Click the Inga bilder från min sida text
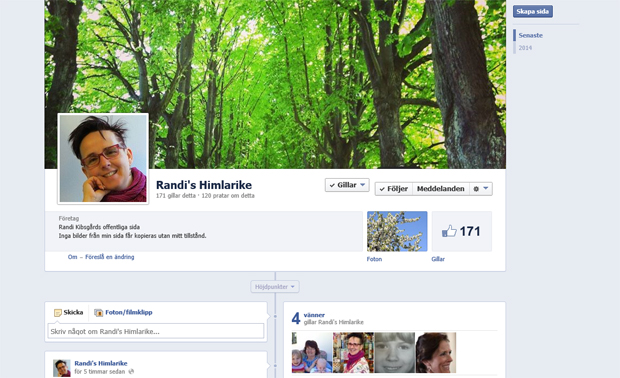This screenshot has width=620, height=378. click(x=132, y=236)
